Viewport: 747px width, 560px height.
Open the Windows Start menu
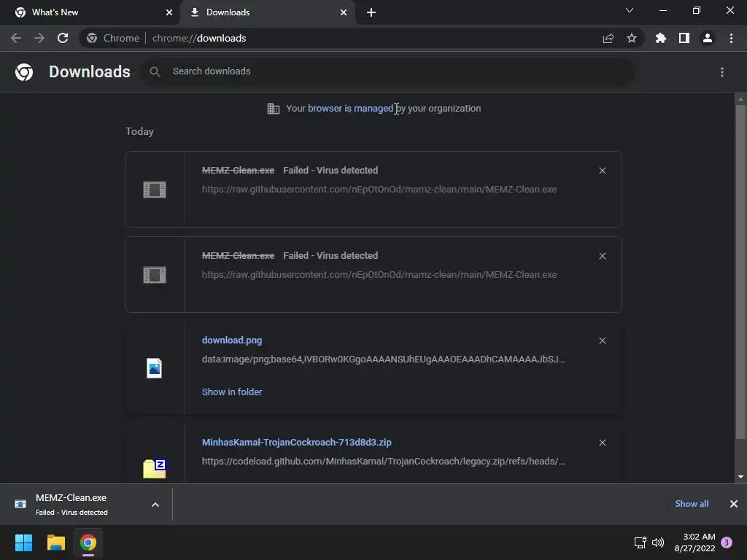pyautogui.click(x=23, y=542)
